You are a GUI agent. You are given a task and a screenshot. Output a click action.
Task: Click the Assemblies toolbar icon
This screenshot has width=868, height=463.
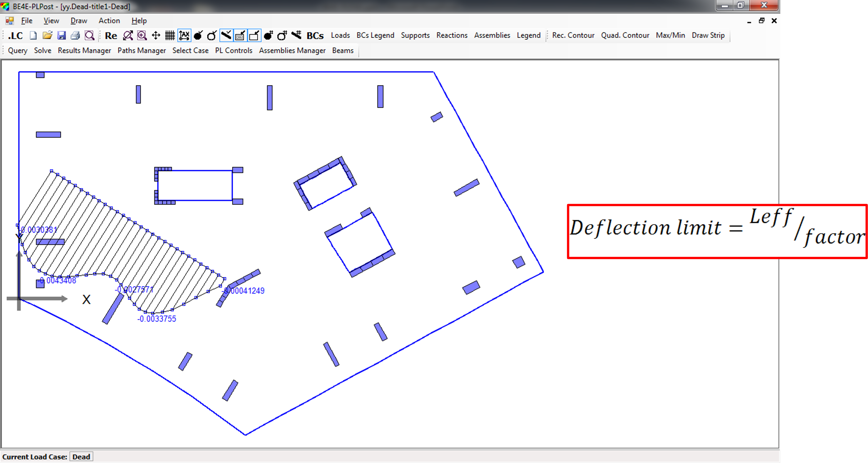coord(492,35)
